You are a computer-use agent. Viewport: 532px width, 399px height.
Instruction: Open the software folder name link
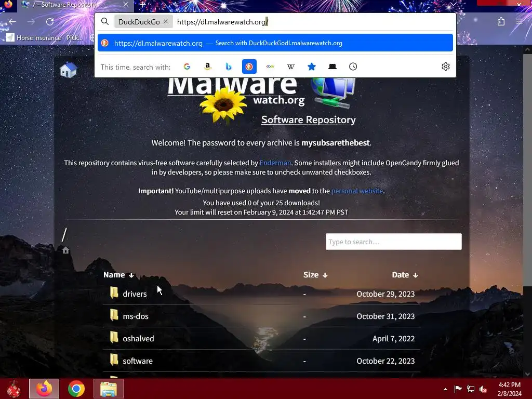coord(138,361)
